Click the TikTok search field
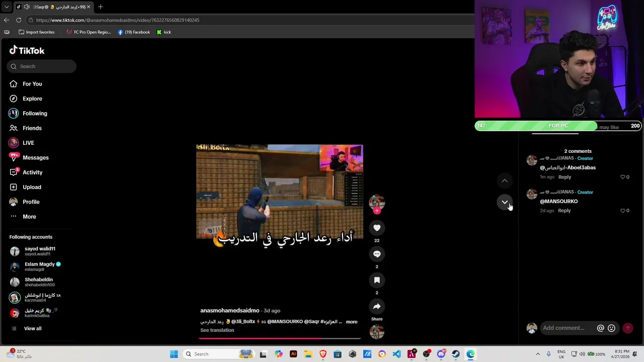Viewport: 644px width, 362px height. coord(42,66)
